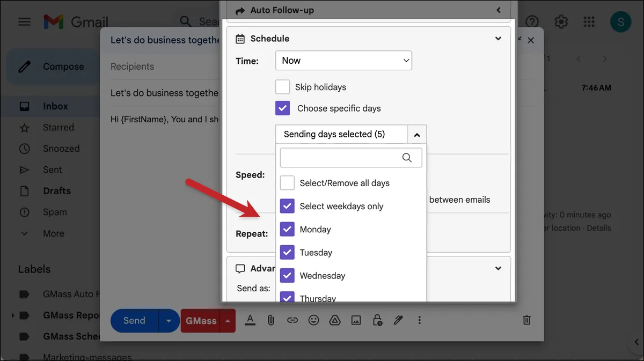Open the Spam folder

click(54, 212)
